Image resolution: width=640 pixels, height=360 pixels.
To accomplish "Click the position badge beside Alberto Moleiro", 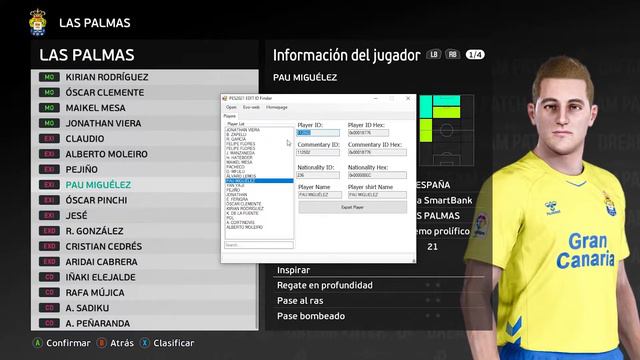I will point(49,154).
